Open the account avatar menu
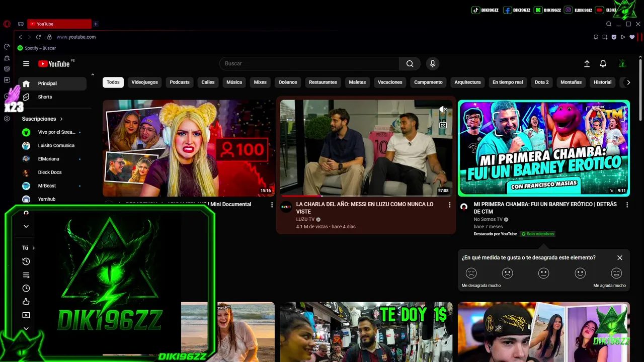Image resolution: width=644 pixels, height=362 pixels. (622, 64)
